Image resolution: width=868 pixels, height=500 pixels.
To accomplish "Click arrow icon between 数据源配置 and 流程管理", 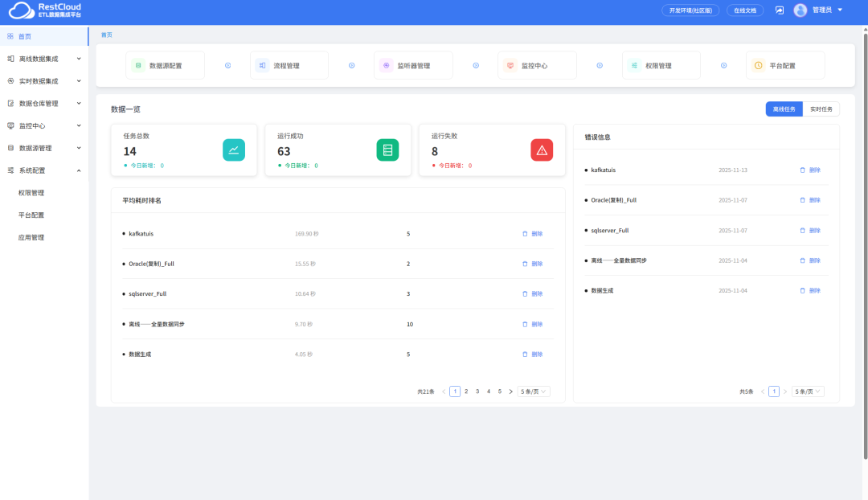I will (x=227, y=65).
